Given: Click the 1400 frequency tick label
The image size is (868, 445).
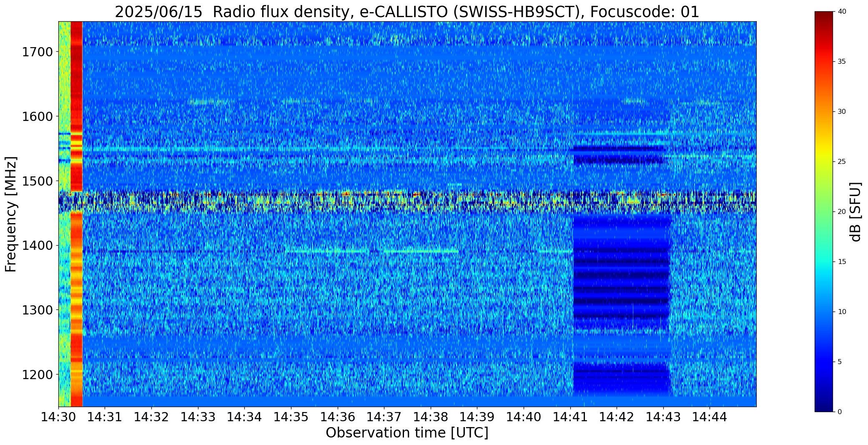Looking at the screenshot, I should coord(37,246).
